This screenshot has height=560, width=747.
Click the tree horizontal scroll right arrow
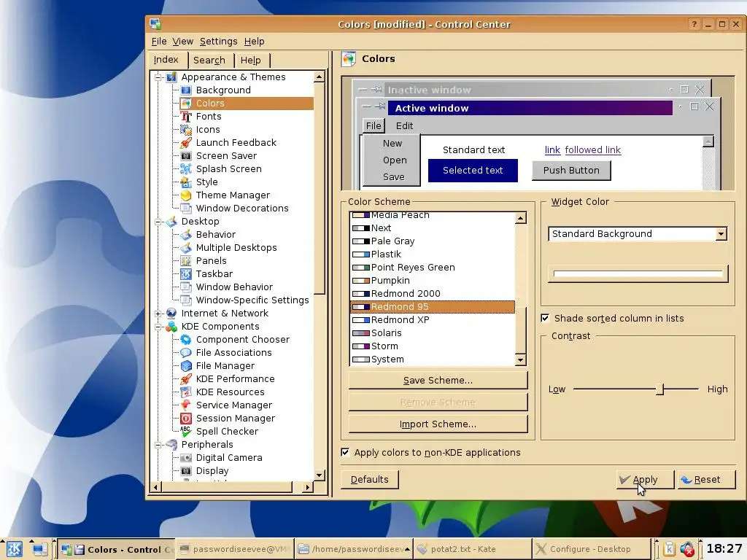(308, 487)
